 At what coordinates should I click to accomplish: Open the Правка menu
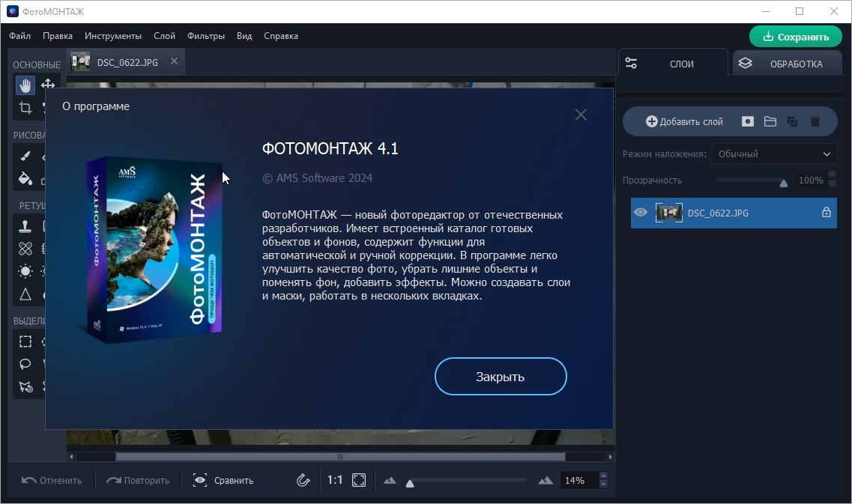coord(58,36)
